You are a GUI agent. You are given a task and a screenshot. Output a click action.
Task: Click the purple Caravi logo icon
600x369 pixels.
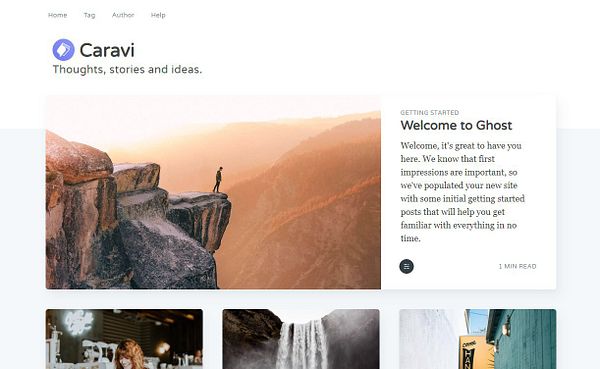64,50
